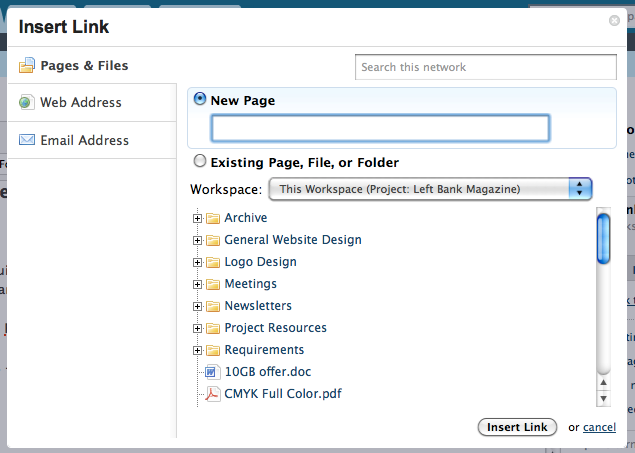Click the file tree vertical scrollbar

point(603,300)
